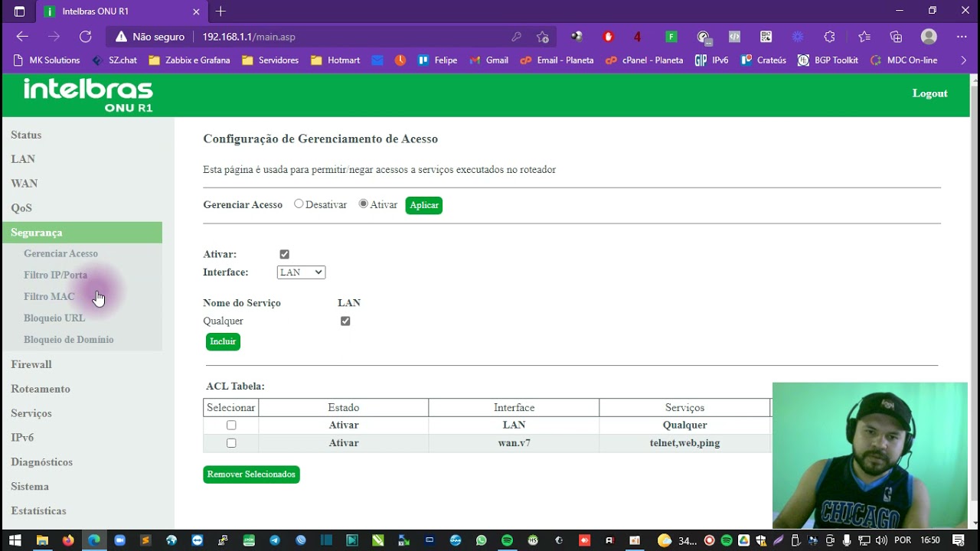Open the Estatísticas menu
The width and height of the screenshot is (980, 551).
coord(38,511)
